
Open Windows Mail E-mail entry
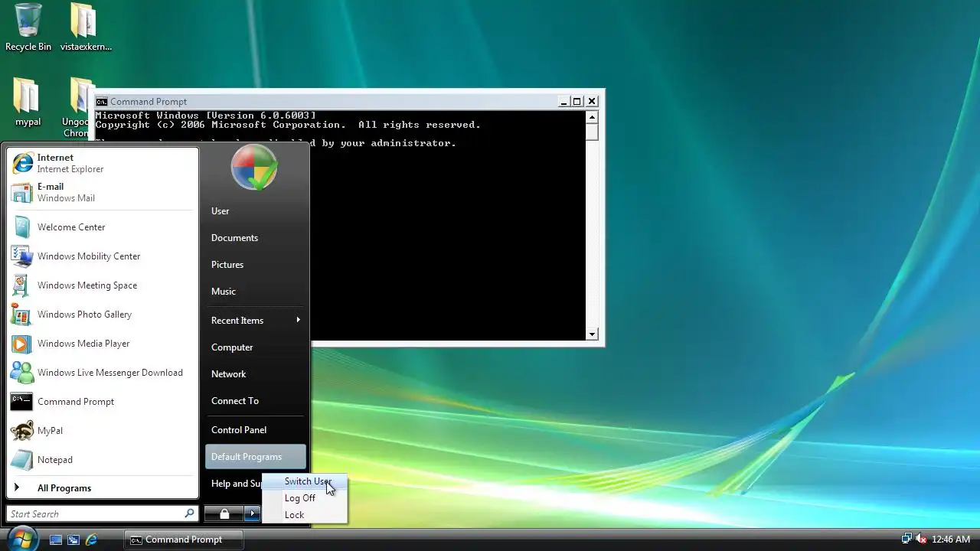[103, 192]
